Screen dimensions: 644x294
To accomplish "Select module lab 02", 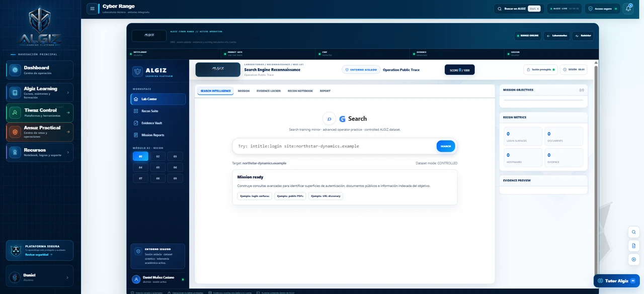I will pyautogui.click(x=158, y=156).
